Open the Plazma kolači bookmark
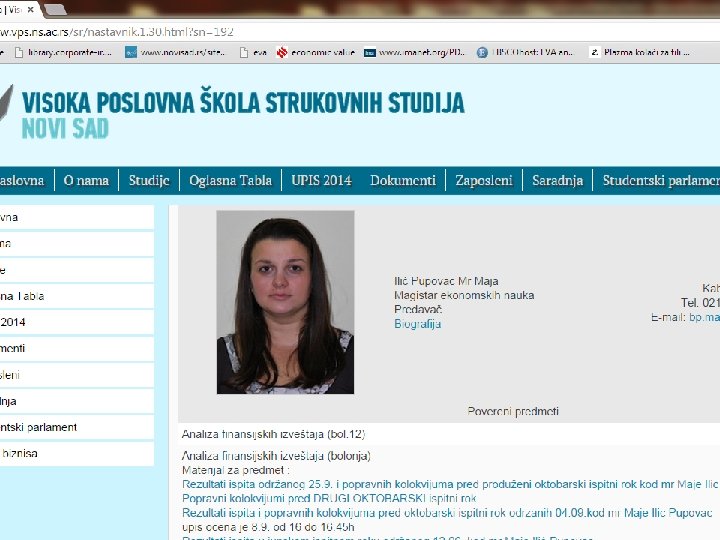Viewport: 720px width, 540px height. click(640, 52)
